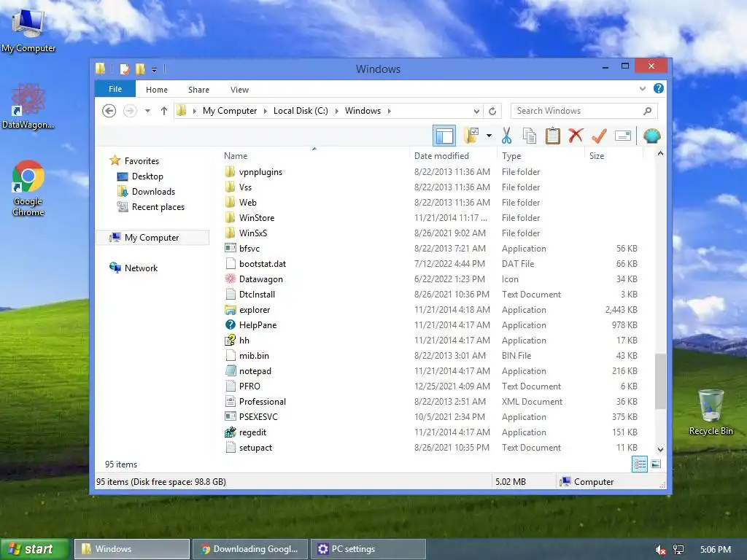Open the Help question mark icon
This screenshot has width=747, height=560.
coord(659,88)
